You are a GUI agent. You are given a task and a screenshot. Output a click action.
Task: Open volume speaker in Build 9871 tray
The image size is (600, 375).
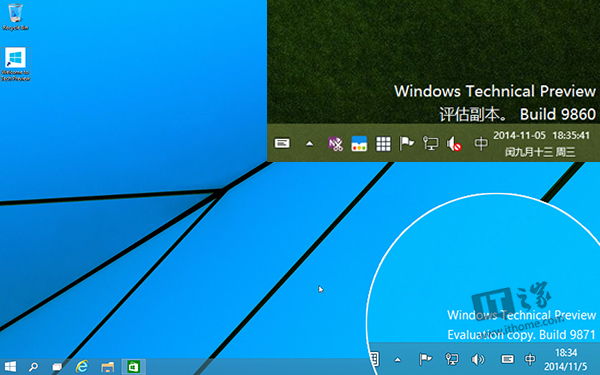(478, 359)
